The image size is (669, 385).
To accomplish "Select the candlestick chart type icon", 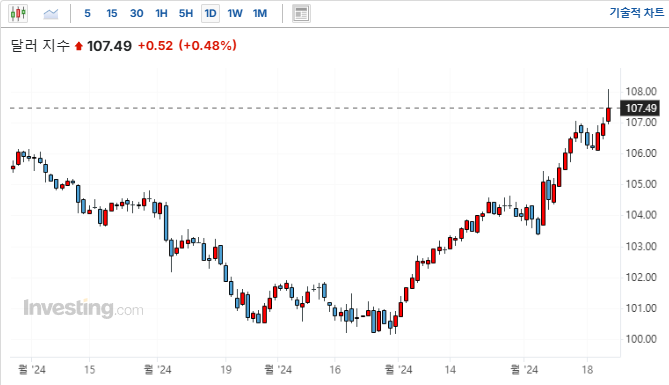I will [x=18, y=14].
